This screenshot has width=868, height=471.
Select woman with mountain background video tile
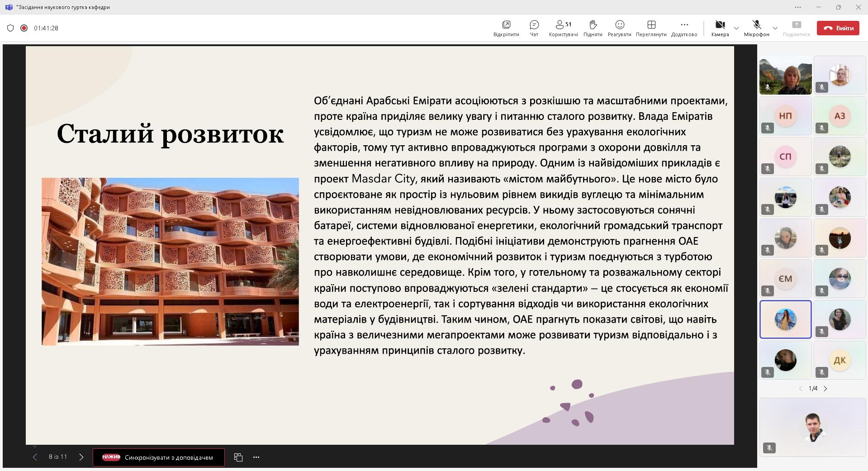(785, 75)
